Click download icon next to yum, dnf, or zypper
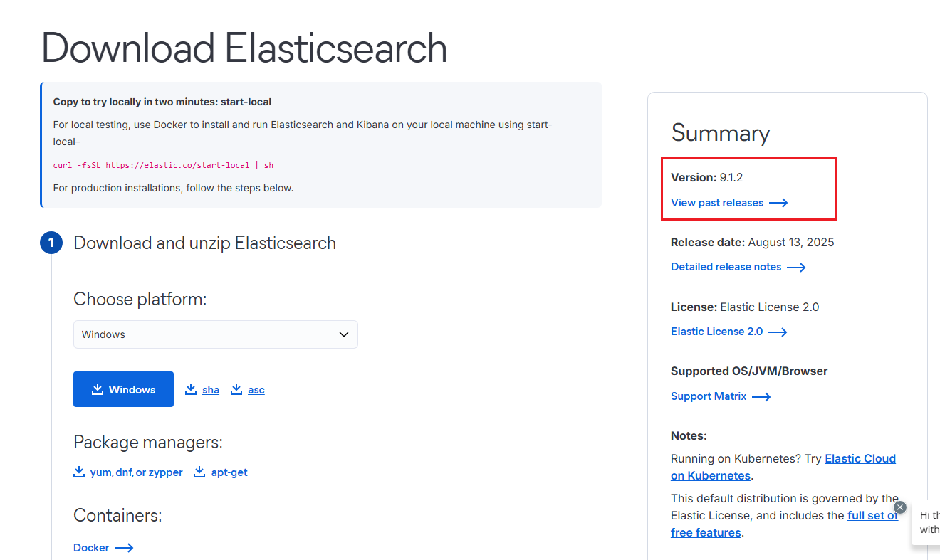 79,472
